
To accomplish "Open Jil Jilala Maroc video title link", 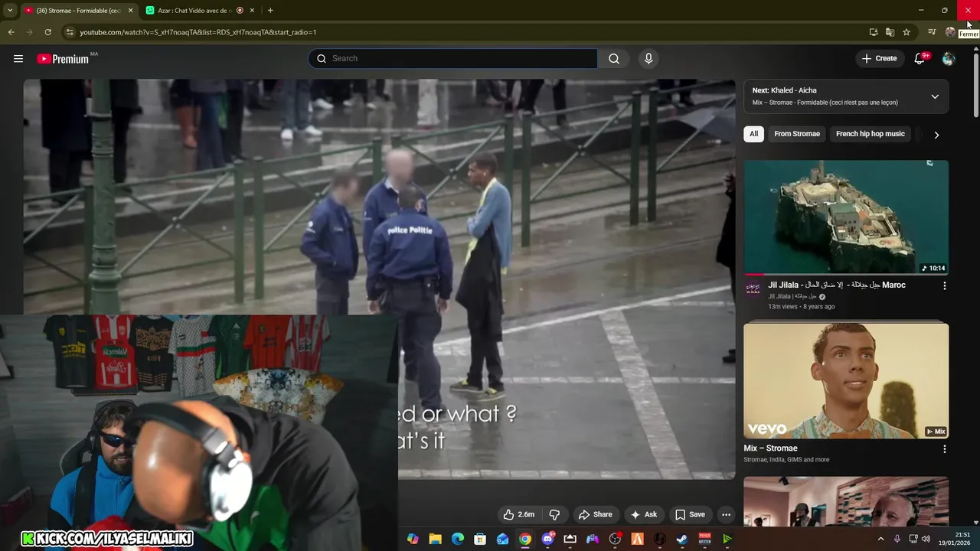I will (837, 285).
